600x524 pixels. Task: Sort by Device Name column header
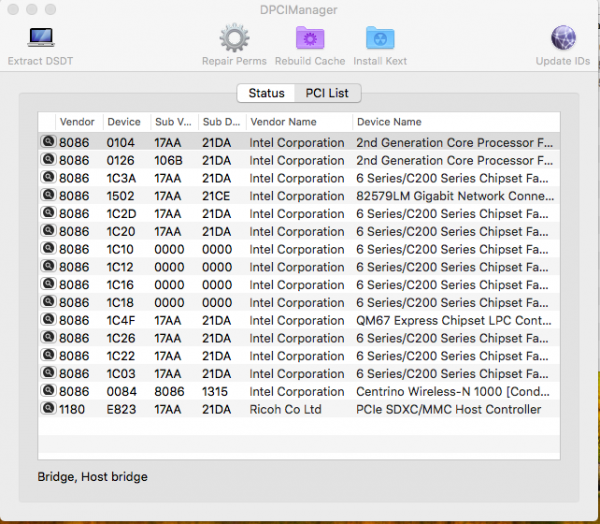456,122
